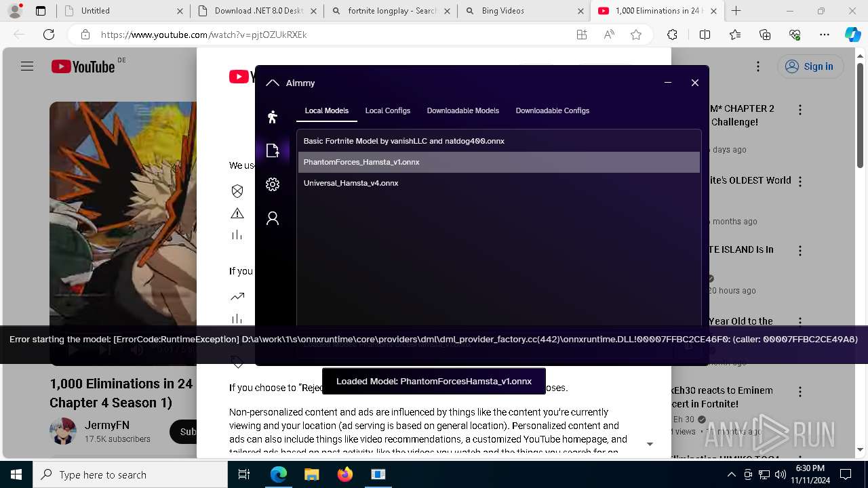Switch to the Bing Videos tab

[524, 11]
